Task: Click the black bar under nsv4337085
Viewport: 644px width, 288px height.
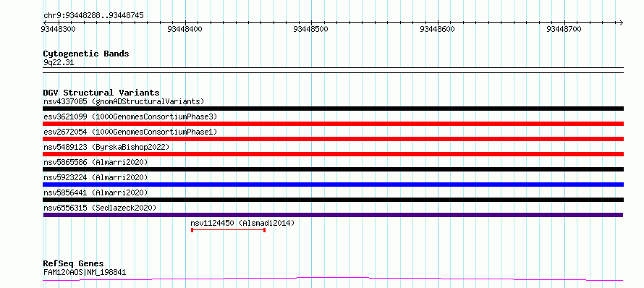Action: [333, 109]
